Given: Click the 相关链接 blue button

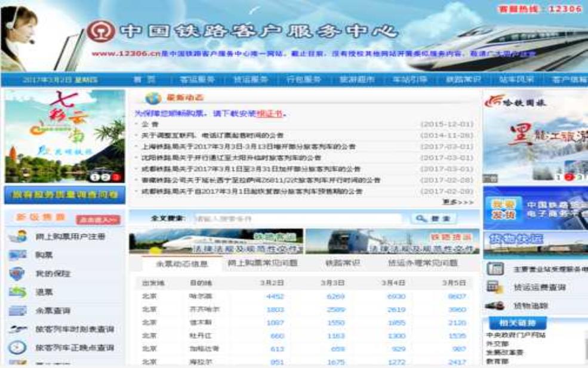Looking at the screenshot, I should point(518,323).
